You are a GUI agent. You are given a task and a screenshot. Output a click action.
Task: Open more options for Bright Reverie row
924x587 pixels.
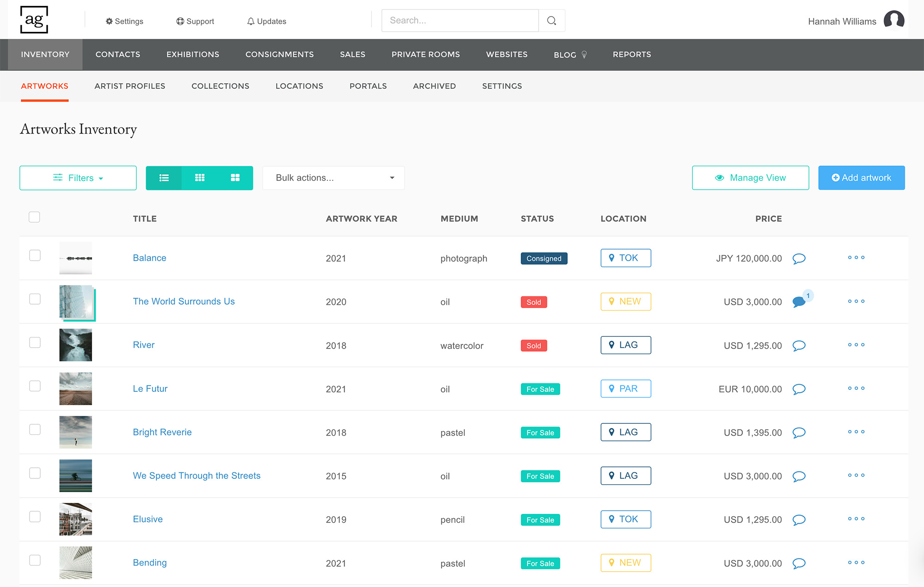pyautogui.click(x=856, y=432)
